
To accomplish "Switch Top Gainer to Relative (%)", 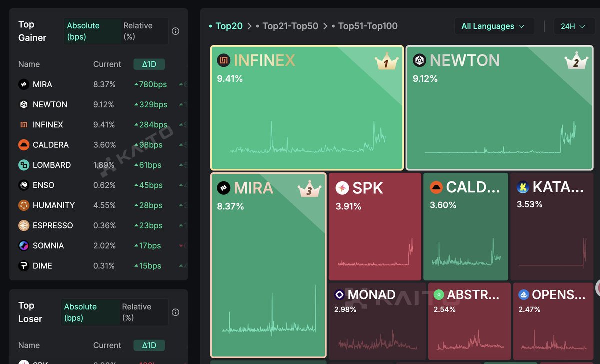I will pyautogui.click(x=144, y=31).
